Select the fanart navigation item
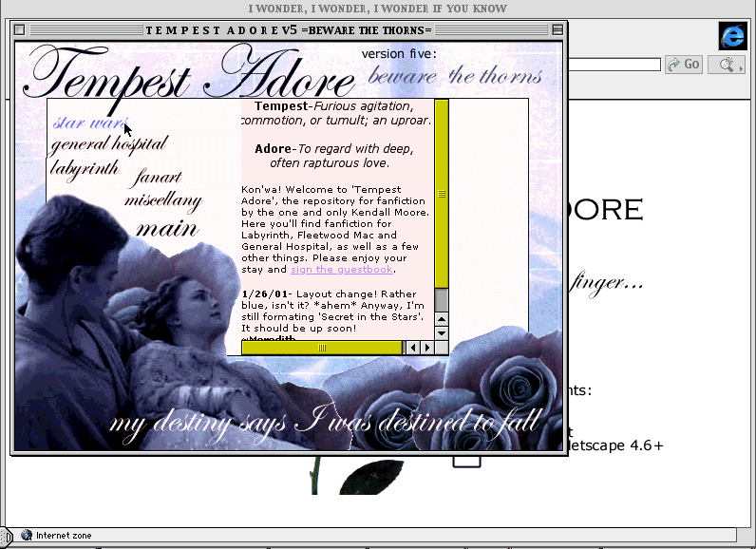 pos(158,178)
